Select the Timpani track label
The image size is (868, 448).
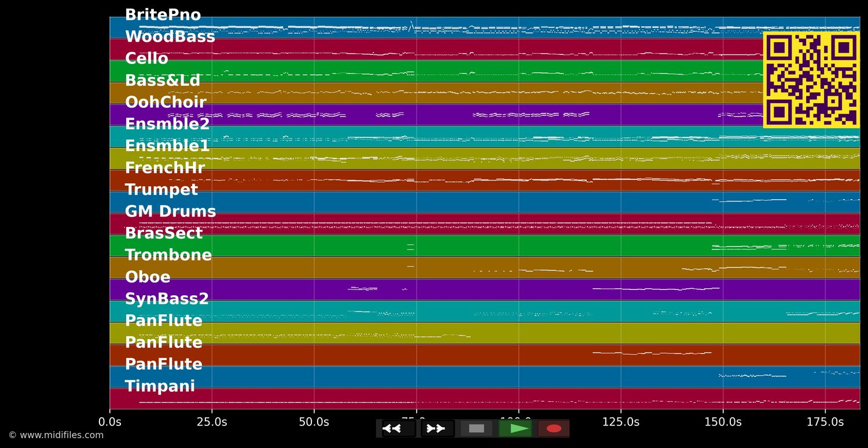click(160, 386)
